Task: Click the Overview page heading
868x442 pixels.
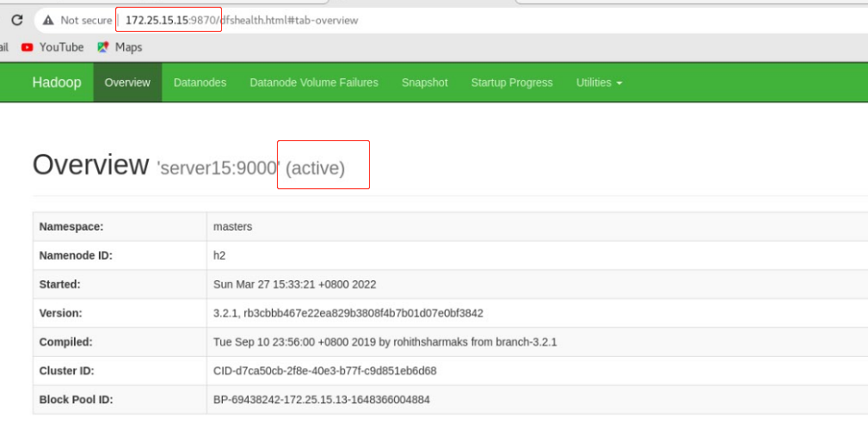Action: tap(91, 165)
